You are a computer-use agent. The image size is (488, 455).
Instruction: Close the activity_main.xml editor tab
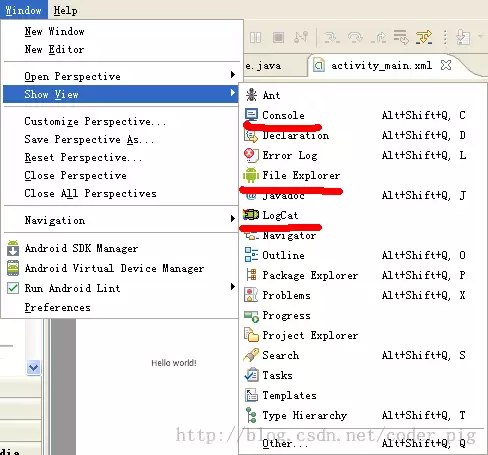coord(446,65)
